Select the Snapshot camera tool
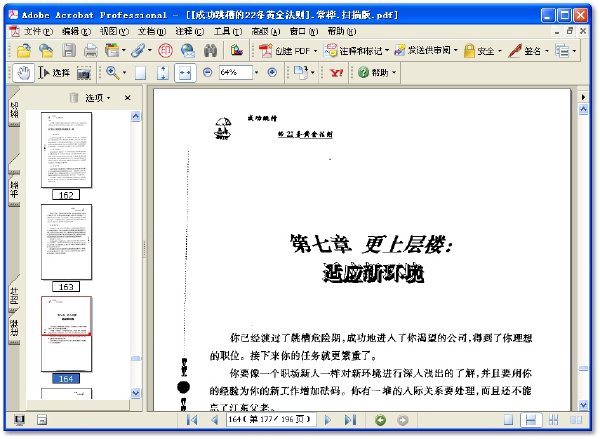This screenshot has height=439, width=600. pos(84,73)
